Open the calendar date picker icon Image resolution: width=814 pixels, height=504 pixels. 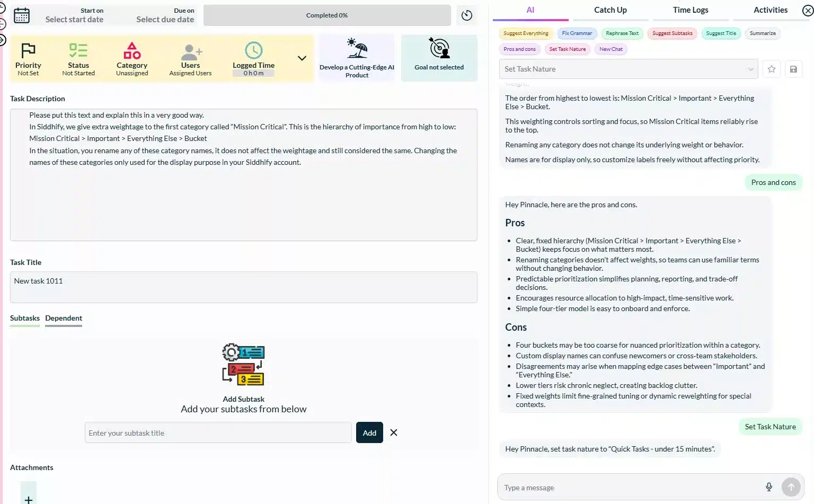(x=22, y=15)
